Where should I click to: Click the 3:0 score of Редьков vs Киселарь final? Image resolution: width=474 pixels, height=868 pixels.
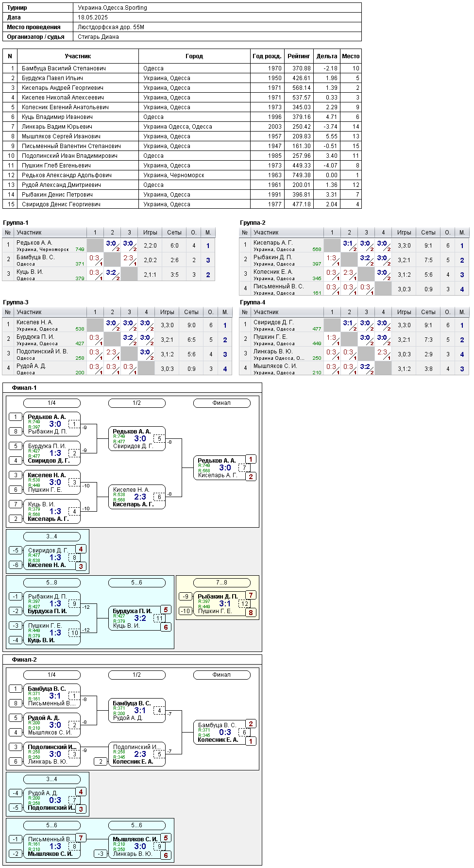point(225,467)
